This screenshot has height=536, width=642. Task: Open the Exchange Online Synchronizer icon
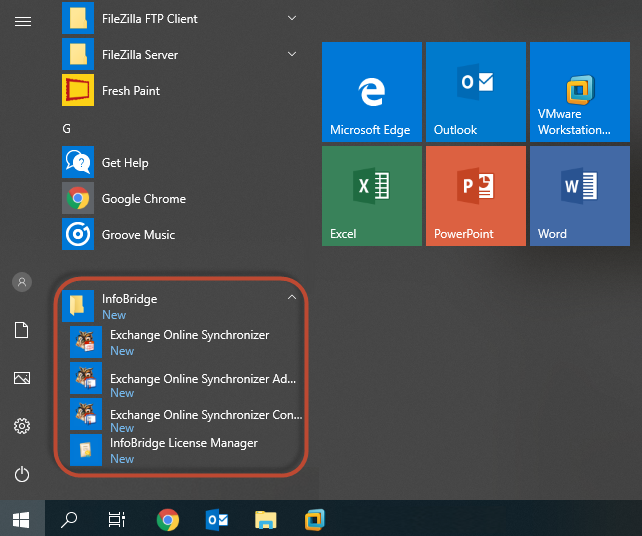[x=86, y=342]
